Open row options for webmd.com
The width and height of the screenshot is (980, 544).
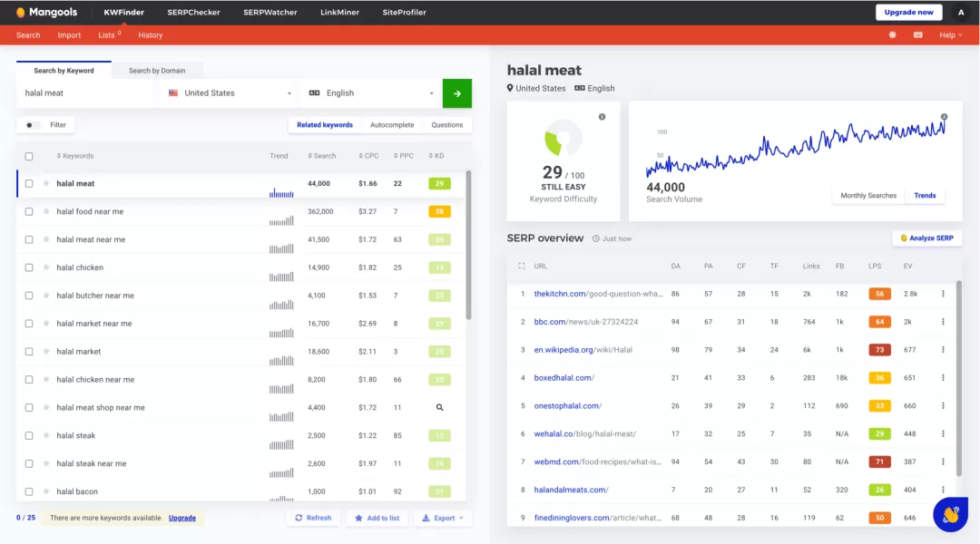[x=943, y=461]
